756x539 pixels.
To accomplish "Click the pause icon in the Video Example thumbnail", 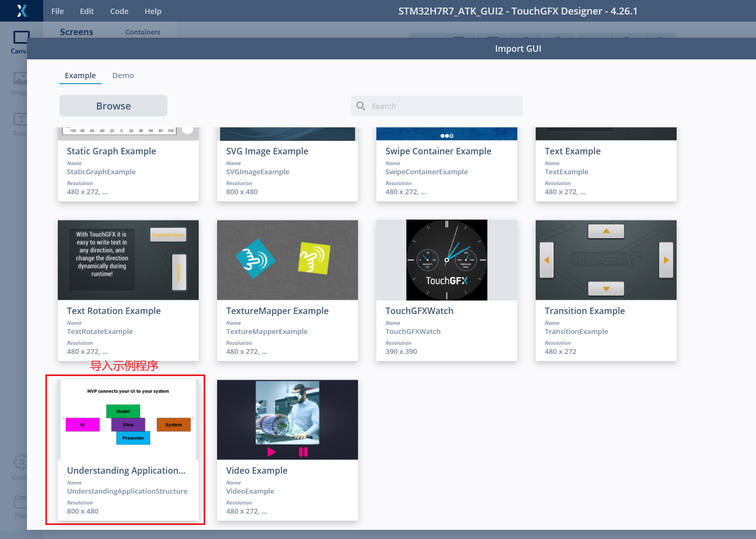I will pyautogui.click(x=303, y=452).
